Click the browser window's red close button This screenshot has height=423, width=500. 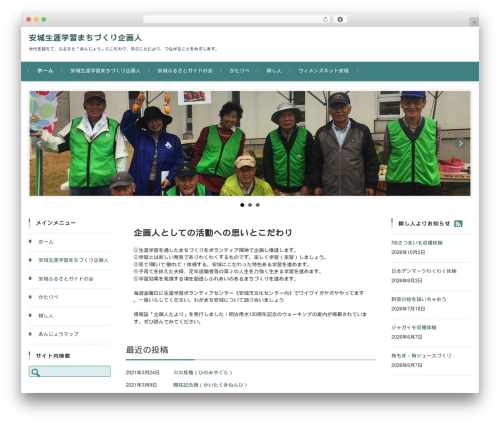[29, 20]
